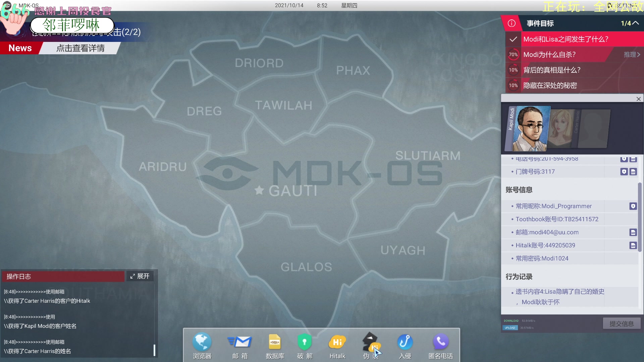This screenshot has height=362, width=644.
Task: Click the clock time 8:52
Action: click(x=322, y=6)
